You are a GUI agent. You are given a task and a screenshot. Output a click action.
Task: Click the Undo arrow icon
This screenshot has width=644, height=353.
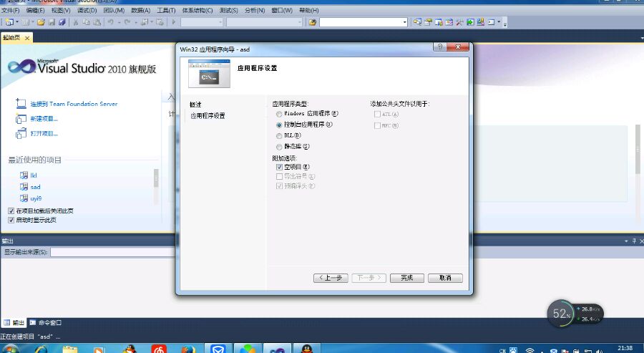(x=110, y=22)
